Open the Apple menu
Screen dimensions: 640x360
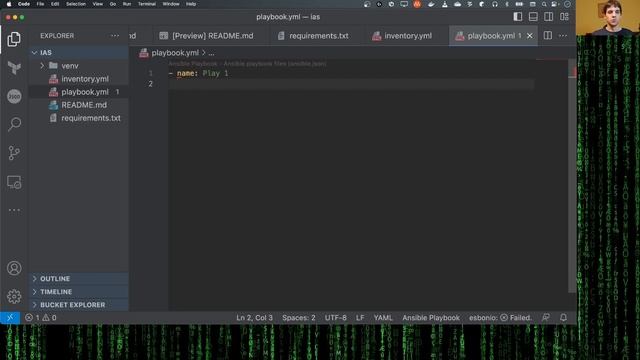pos(9,4)
